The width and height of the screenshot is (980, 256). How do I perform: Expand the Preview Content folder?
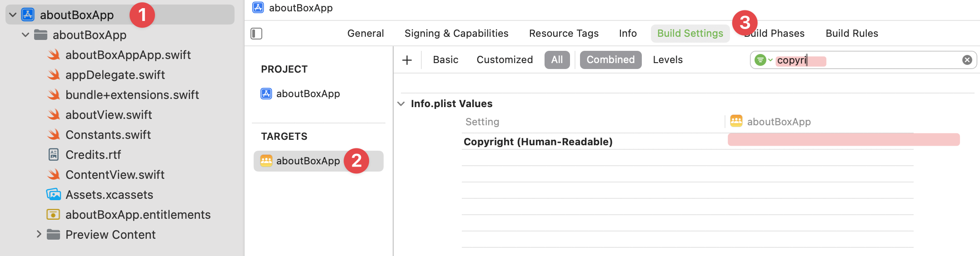[39, 234]
